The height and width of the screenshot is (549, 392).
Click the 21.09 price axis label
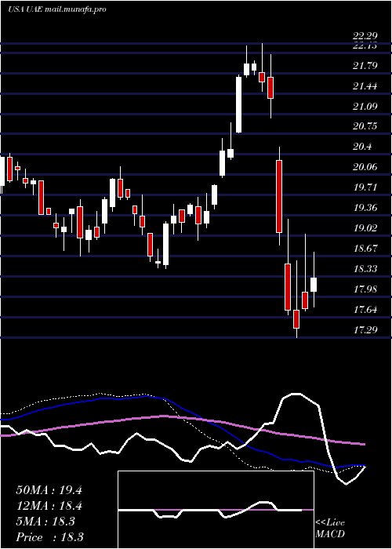(x=365, y=106)
